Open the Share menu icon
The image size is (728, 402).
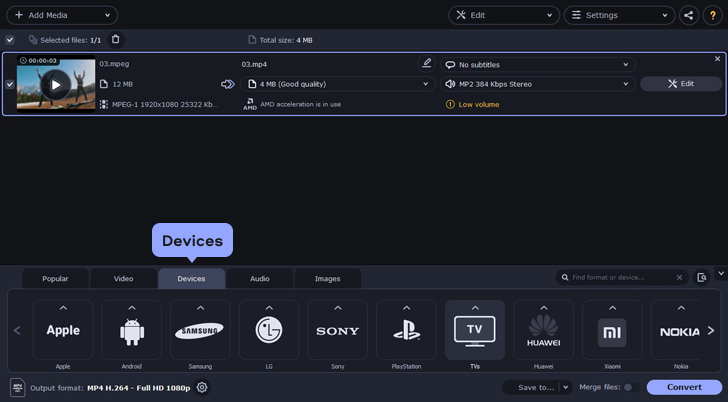(689, 15)
